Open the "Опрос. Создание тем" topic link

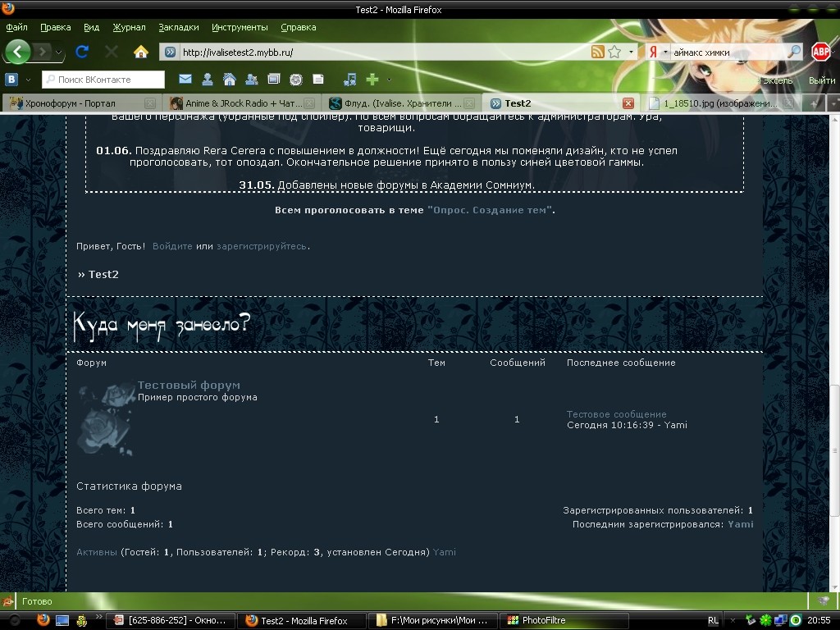point(490,210)
